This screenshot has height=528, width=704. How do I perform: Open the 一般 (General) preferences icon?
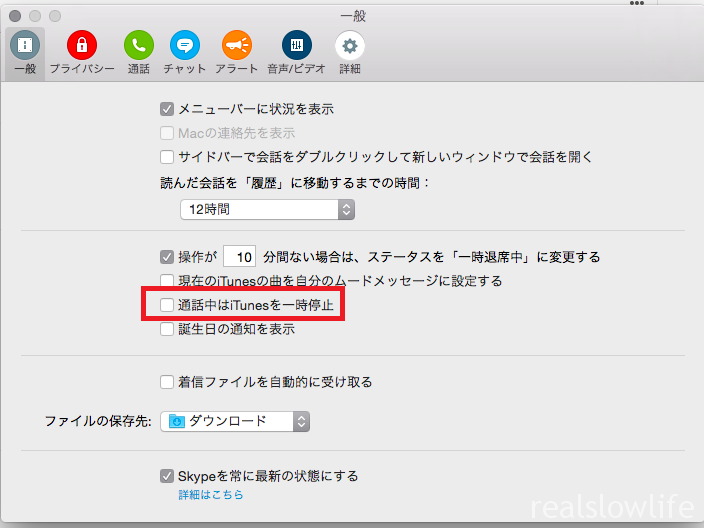coord(25,45)
